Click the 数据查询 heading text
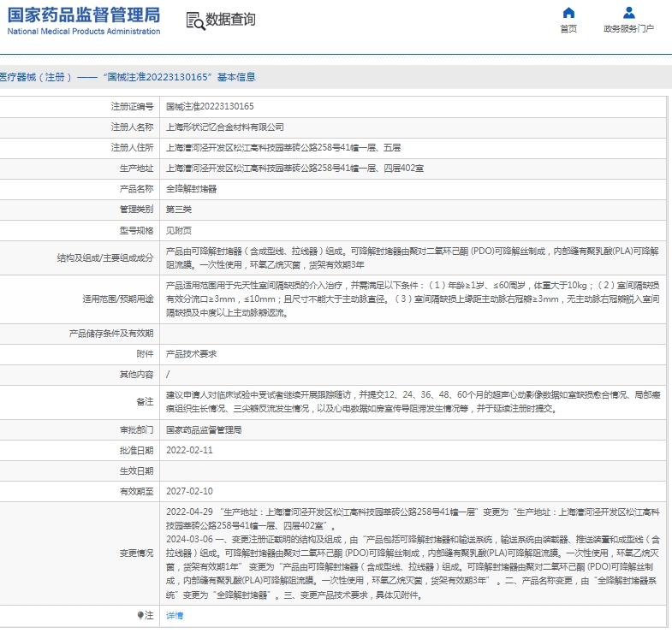Screen dimensions: 672x633 pyautogui.click(x=230, y=20)
